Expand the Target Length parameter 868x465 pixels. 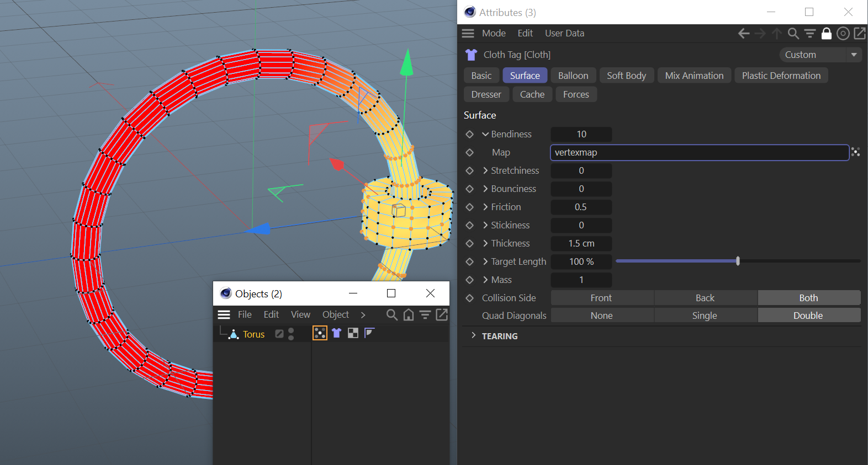(485, 261)
